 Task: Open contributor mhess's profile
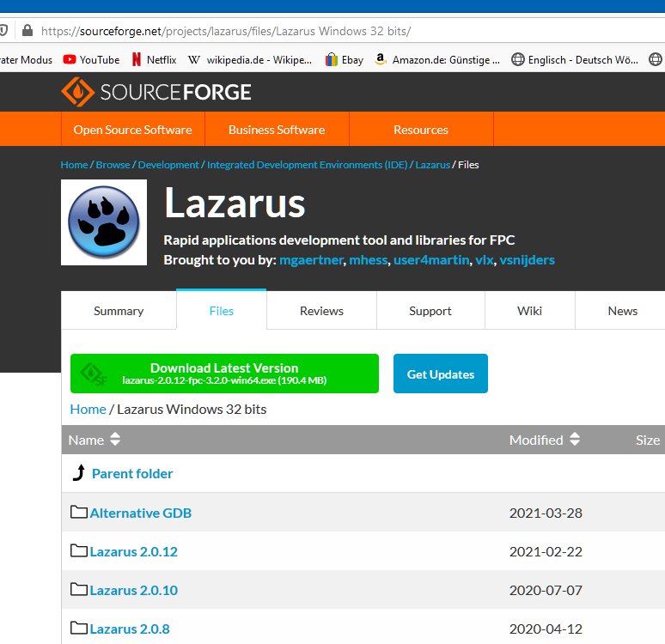368,259
